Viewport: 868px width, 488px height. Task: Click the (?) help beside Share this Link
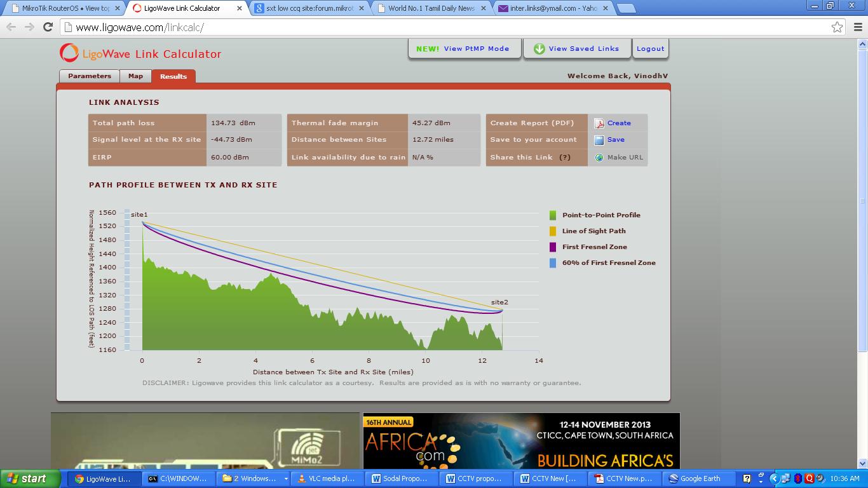coord(565,158)
